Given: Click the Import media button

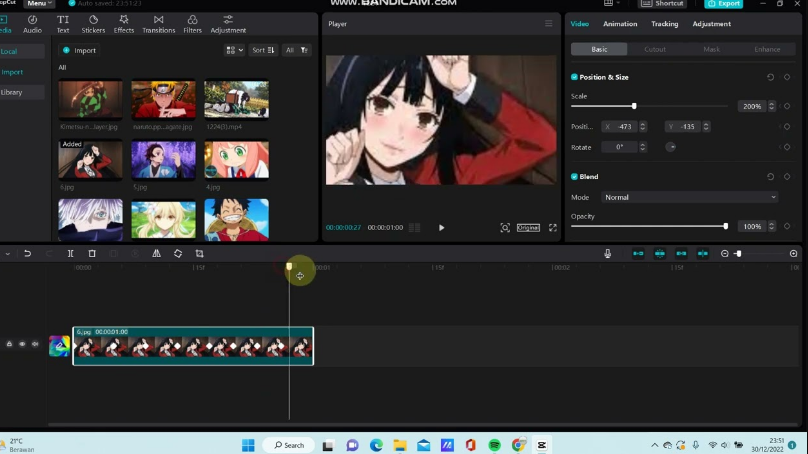Looking at the screenshot, I should 80,50.
